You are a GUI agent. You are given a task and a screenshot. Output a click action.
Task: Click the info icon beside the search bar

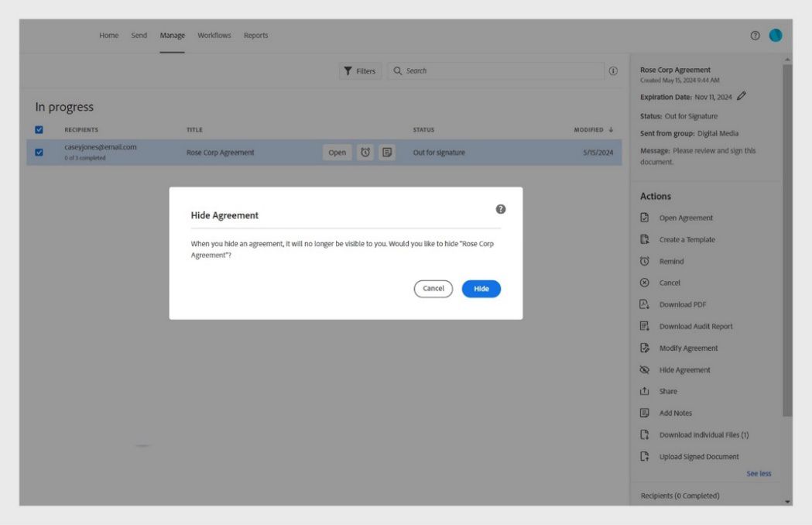[x=611, y=71]
